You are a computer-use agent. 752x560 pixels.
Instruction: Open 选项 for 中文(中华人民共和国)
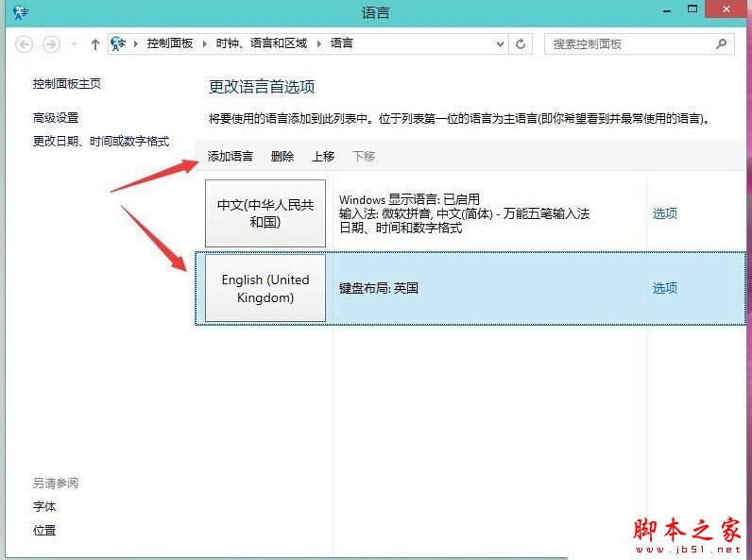665,213
